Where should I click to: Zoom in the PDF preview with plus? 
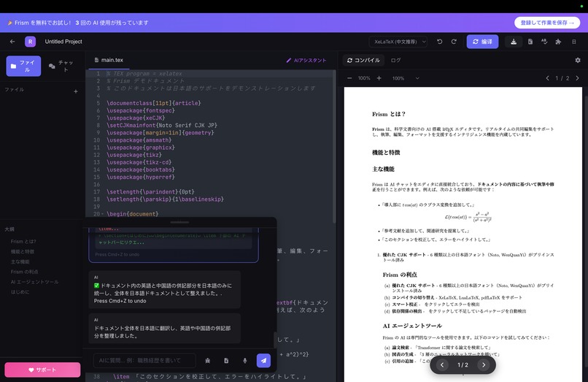coord(379,78)
